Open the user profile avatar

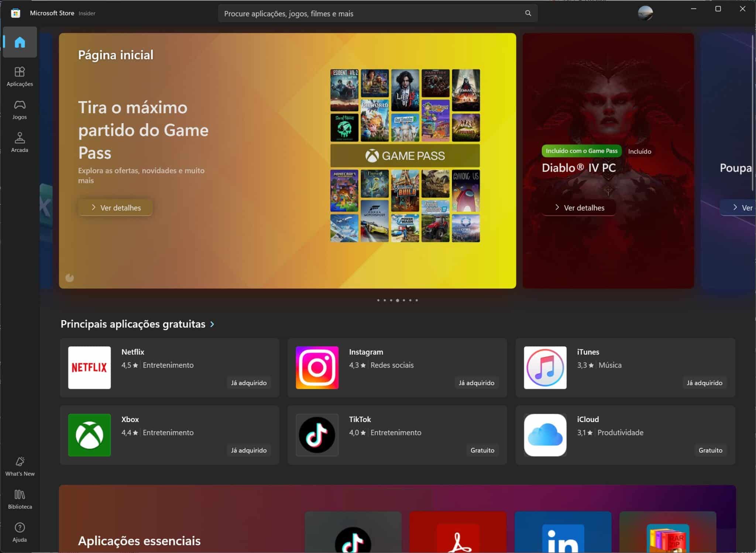(x=645, y=13)
